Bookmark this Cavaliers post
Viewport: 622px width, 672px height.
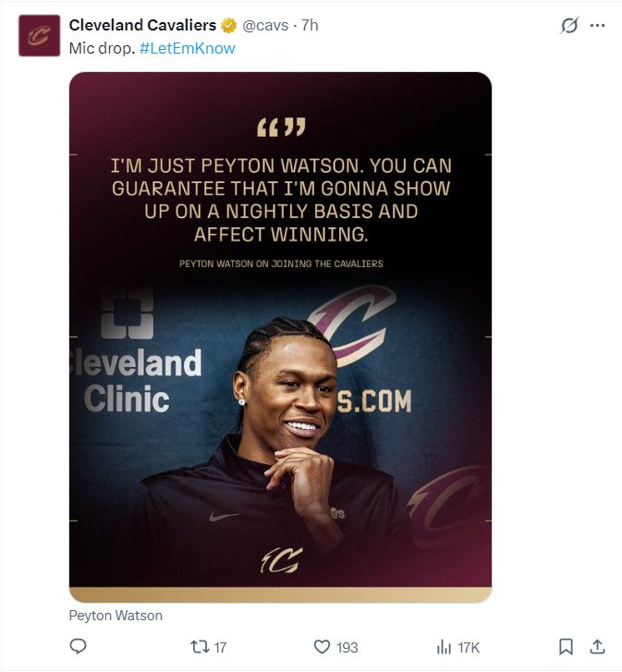(x=566, y=647)
